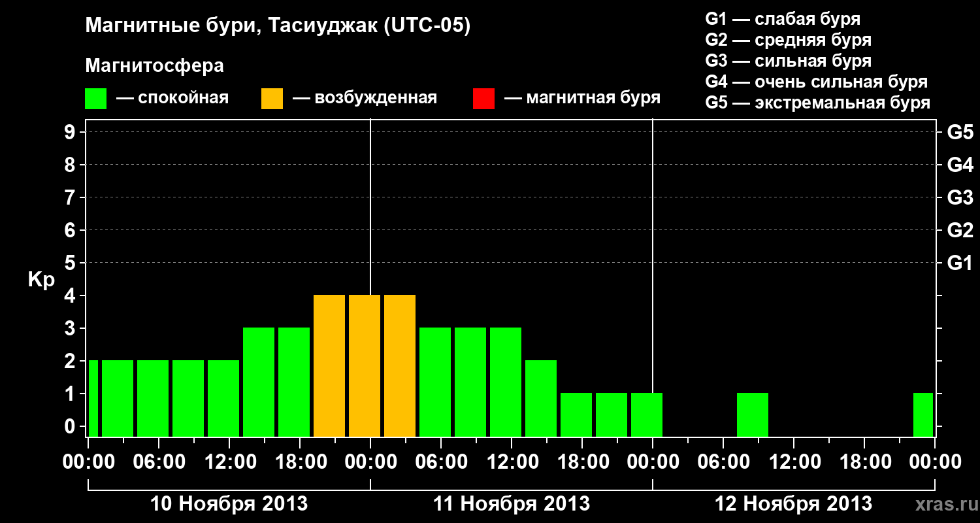Image resolution: width=980 pixels, height=523 pixels.
Task: Click the 'Магнитосфера' heading
Action: [155, 66]
